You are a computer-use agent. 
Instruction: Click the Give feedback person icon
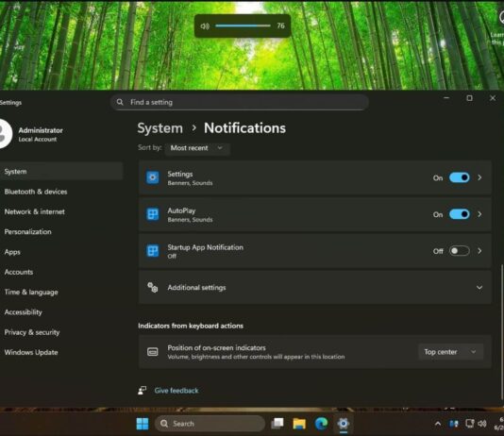(143, 391)
